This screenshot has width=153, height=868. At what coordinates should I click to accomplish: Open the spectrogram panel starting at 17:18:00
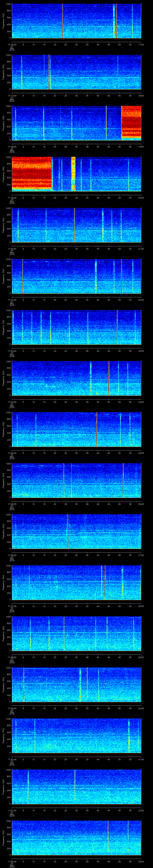[77, 123]
